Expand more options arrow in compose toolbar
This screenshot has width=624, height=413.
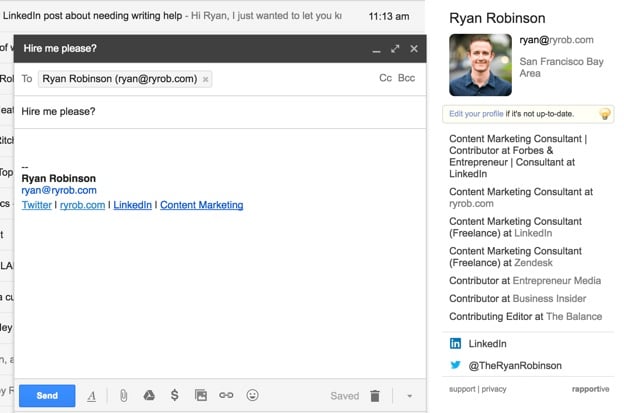[409, 396]
